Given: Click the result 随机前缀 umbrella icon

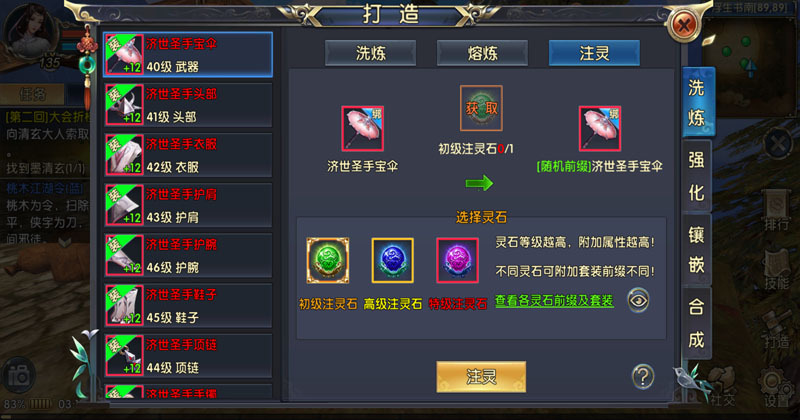Looking at the screenshot, I should [x=599, y=129].
